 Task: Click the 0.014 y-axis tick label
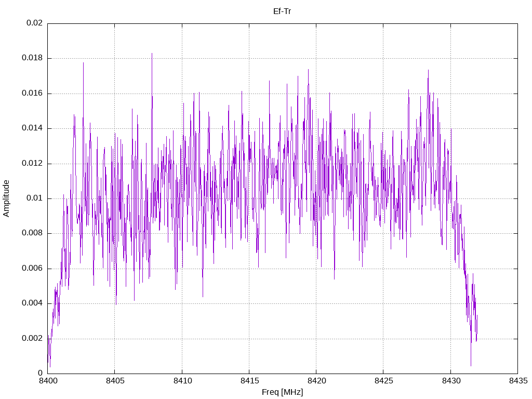tap(32, 128)
